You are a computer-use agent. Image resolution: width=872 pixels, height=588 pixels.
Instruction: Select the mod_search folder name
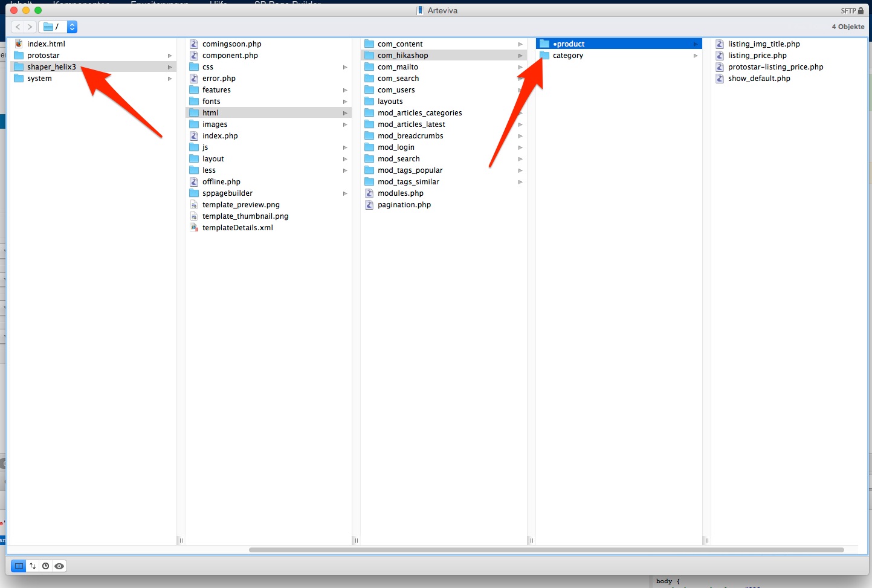click(399, 159)
